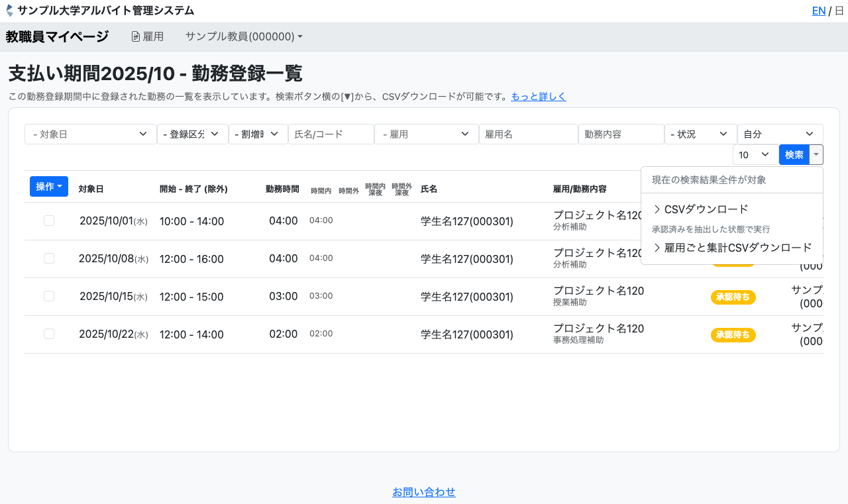Click the chevron icon beside 雇用ごと集計CSVダウンロード
Viewport: 848px width, 504px height.
point(657,248)
